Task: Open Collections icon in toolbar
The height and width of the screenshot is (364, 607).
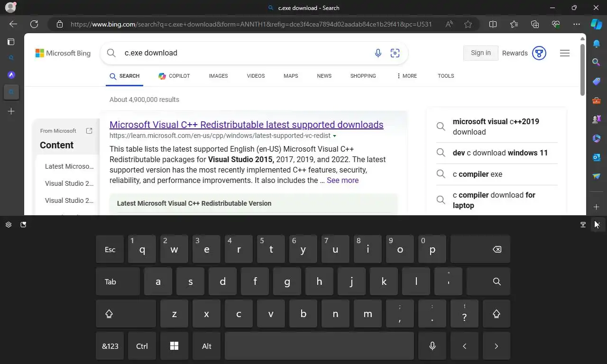Action: tap(535, 24)
